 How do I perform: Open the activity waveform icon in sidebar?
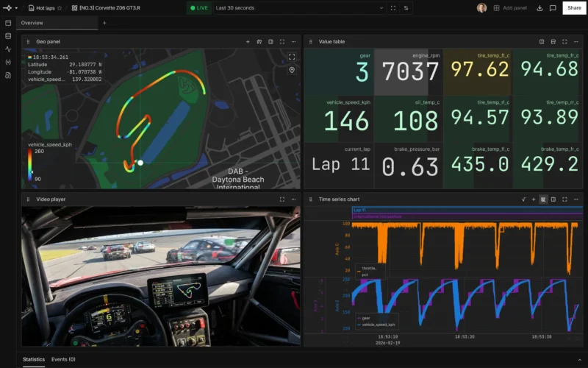[x=8, y=49]
